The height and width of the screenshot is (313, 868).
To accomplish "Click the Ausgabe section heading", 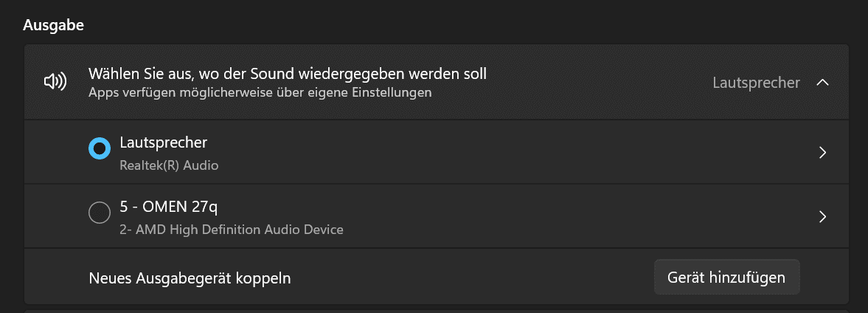I will (53, 25).
